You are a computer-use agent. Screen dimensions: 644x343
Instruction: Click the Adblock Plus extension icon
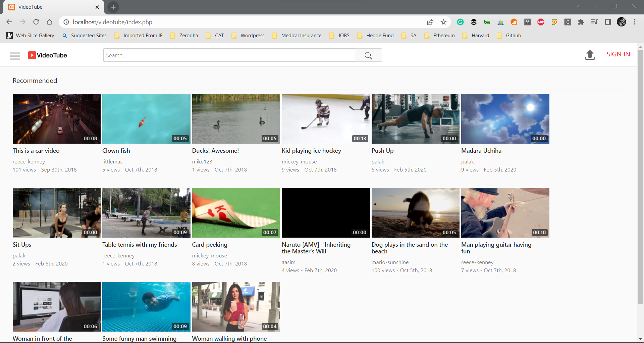tap(541, 22)
